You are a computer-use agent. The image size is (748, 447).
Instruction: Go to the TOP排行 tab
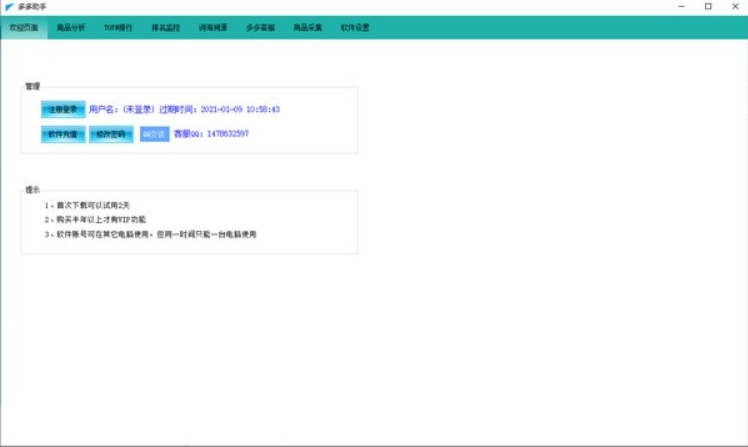119,28
